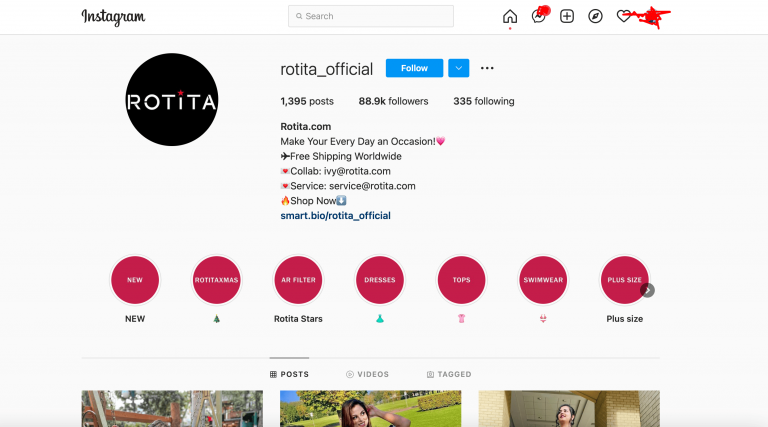Open the middle post thumbnail on grass
The height and width of the screenshot is (427, 768).
point(371,409)
